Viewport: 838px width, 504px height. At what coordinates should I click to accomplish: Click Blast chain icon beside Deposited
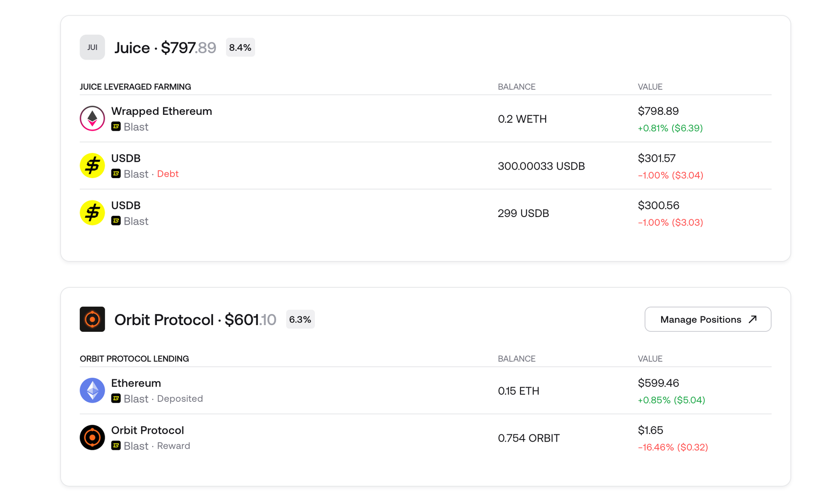(x=116, y=398)
